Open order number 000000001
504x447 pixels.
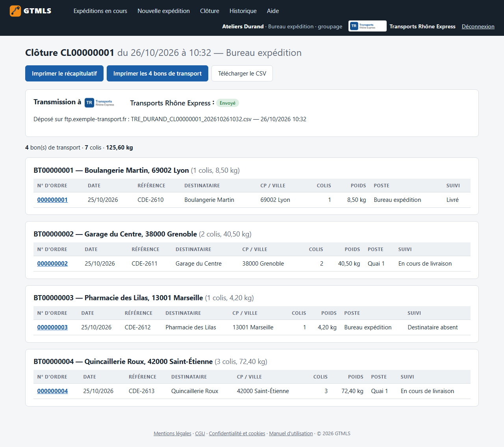pyautogui.click(x=52, y=200)
